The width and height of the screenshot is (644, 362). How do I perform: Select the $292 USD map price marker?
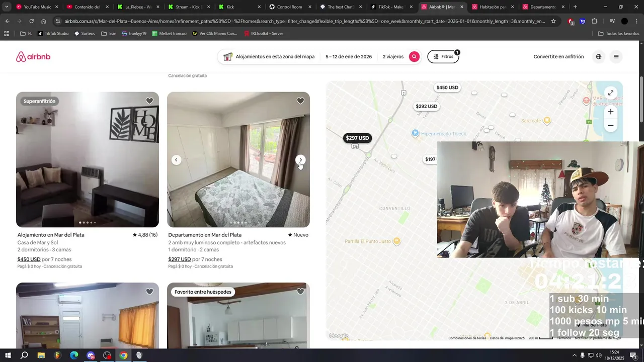tap(427, 107)
